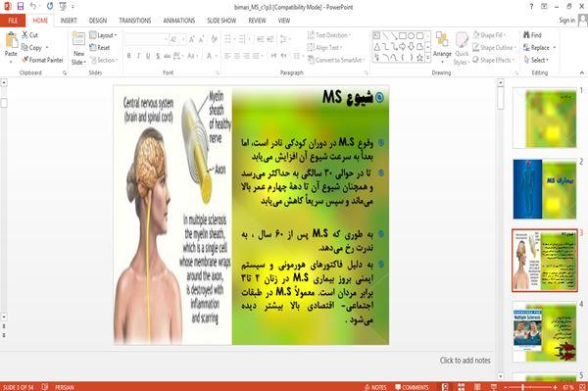Screen dimensions: 588x391
Task: Click Convert to SmartArt
Action: [x=335, y=60]
